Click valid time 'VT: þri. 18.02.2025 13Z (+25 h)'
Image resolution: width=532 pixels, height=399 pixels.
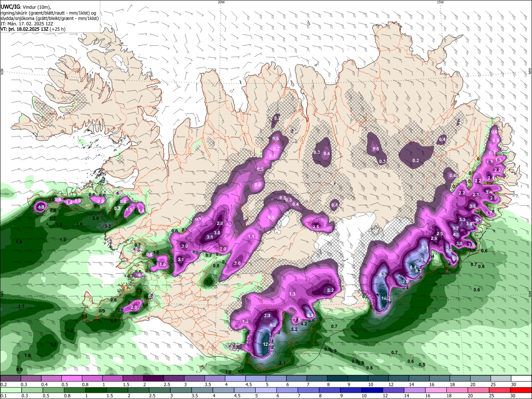click(x=32, y=30)
